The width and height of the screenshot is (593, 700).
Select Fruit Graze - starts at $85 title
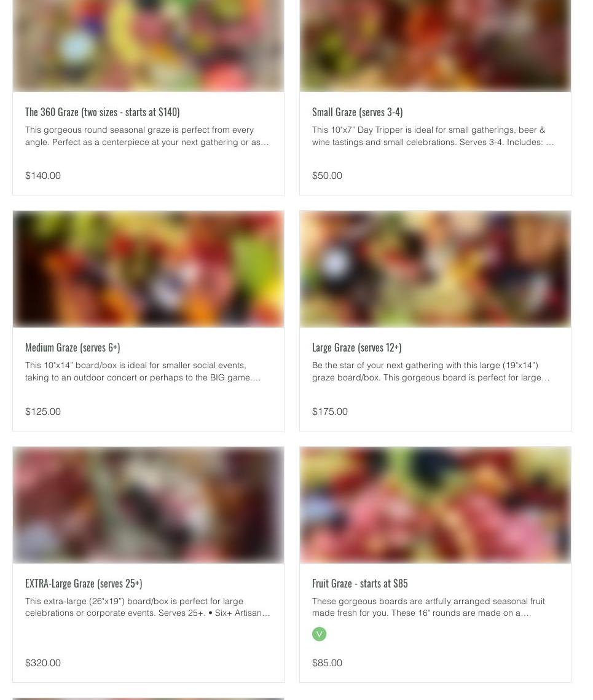pos(359,583)
